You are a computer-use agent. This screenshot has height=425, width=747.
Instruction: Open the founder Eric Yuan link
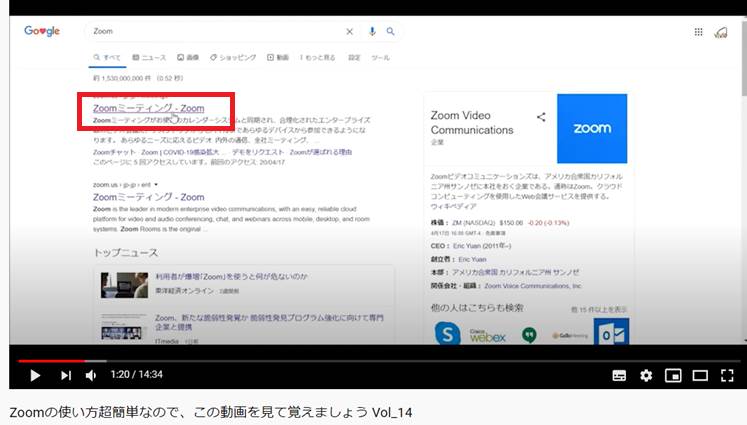[x=472, y=259]
